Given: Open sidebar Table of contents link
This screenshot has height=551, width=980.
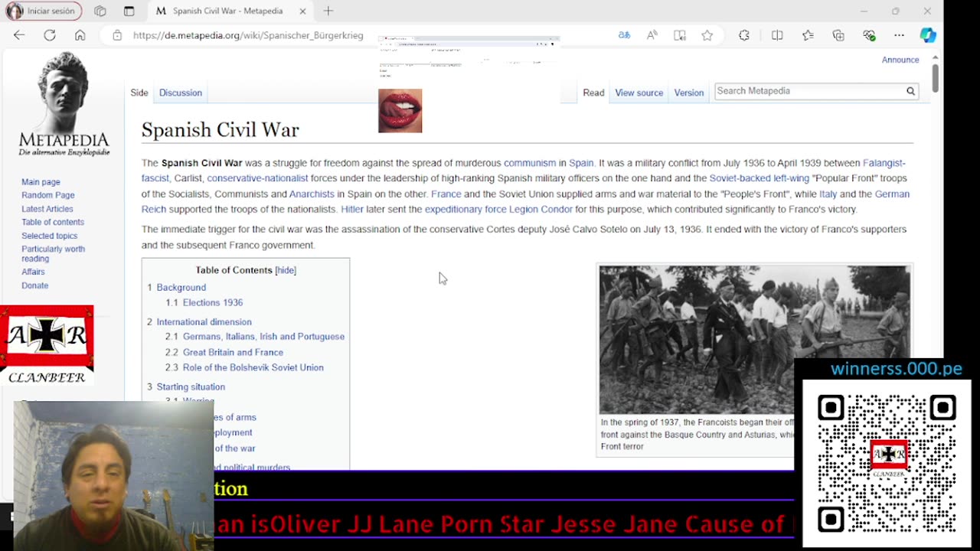Looking at the screenshot, I should point(53,222).
